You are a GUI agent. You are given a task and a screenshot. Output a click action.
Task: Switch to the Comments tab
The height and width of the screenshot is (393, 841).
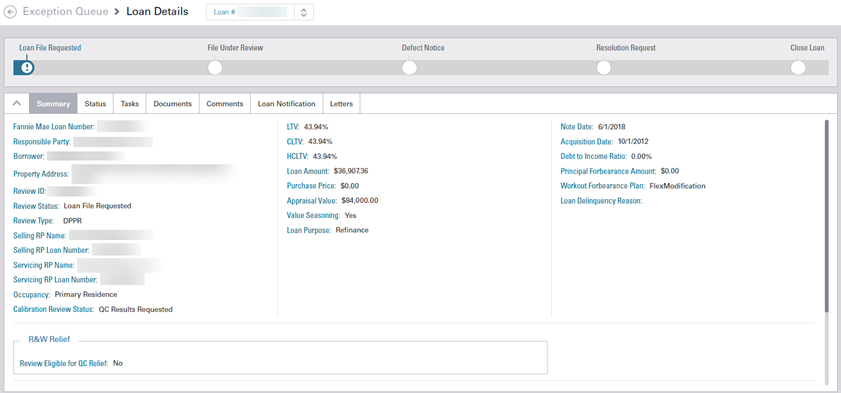[225, 104]
